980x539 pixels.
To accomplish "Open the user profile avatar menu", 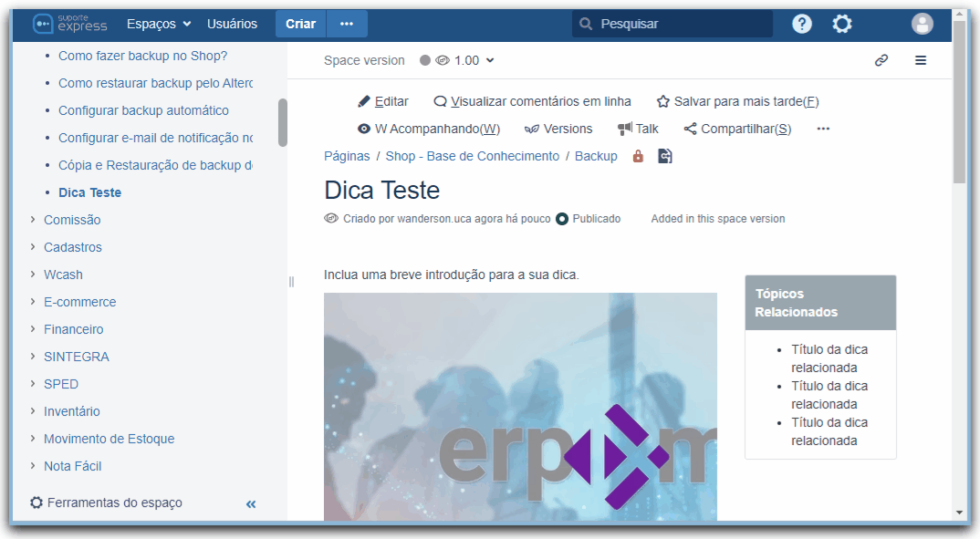I will click(x=922, y=24).
